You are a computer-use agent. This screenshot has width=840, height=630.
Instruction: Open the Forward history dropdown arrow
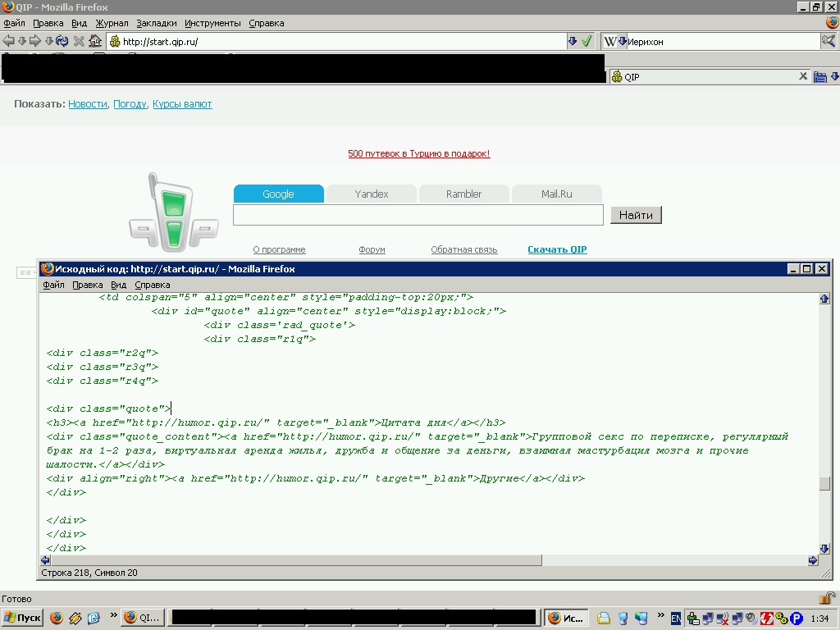coord(48,41)
